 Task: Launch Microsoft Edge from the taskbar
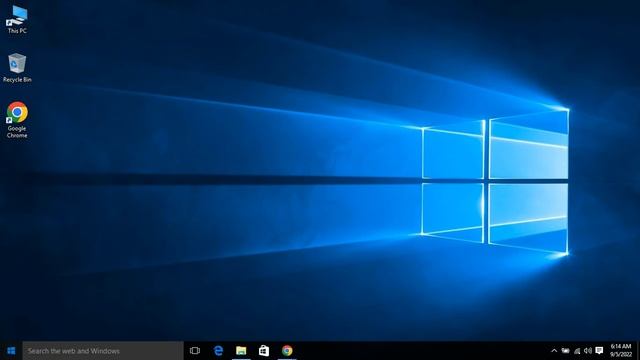point(218,351)
